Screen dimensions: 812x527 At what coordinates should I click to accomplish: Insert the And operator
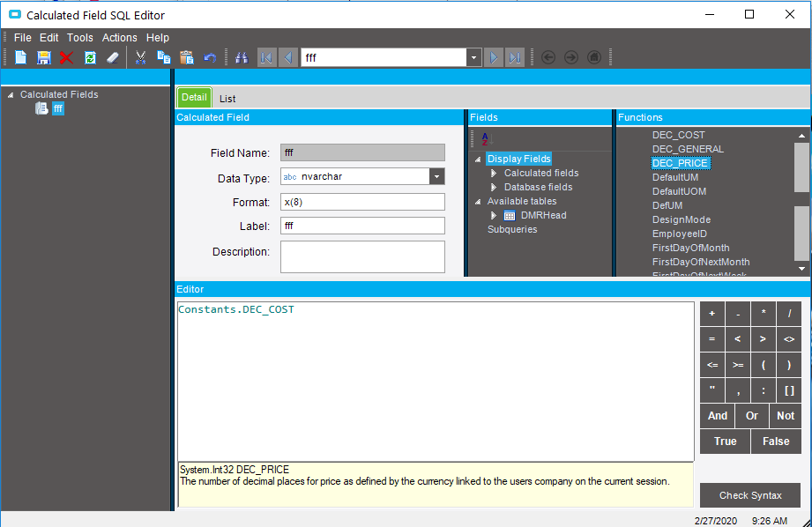point(718,416)
